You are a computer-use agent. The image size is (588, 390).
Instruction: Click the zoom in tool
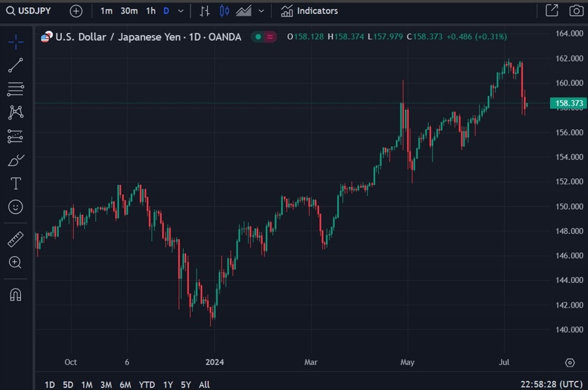tap(16, 263)
